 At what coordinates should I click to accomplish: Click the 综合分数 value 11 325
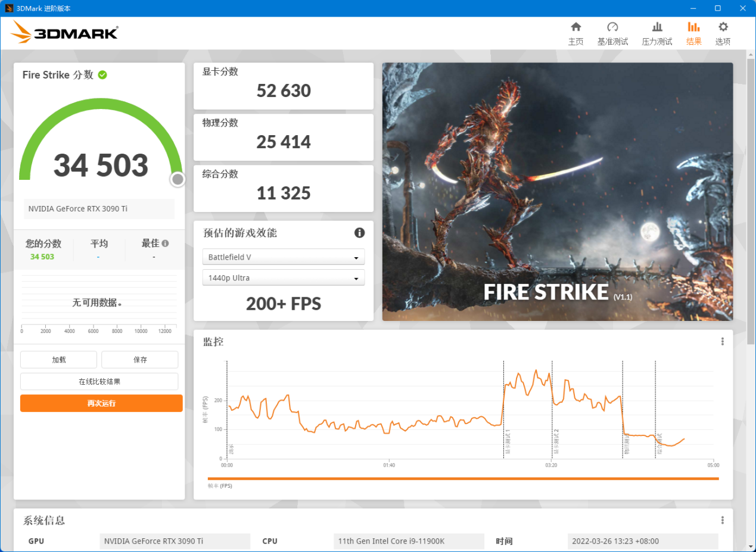[284, 193]
